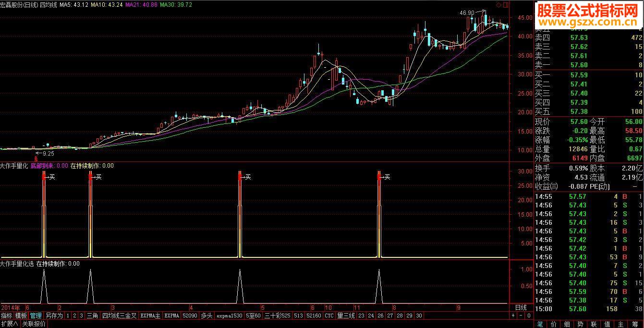Switch to the 值 value tab
This screenshot has height=328, width=644.
(607, 324)
